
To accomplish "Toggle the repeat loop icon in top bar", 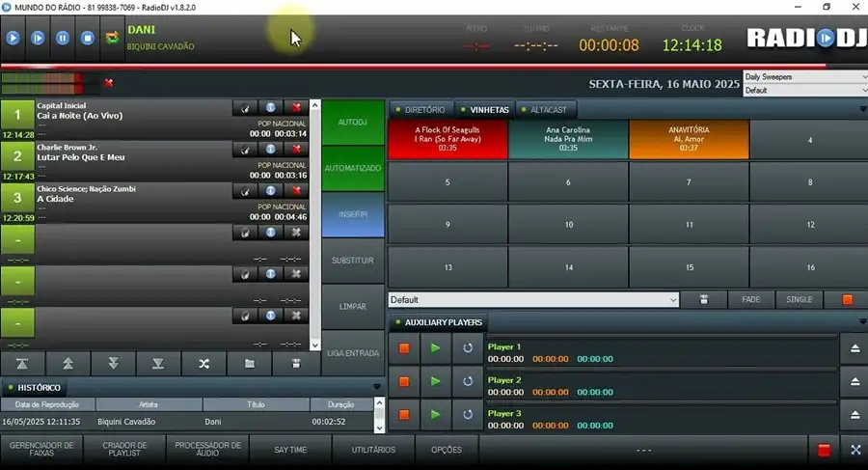I will tap(113, 38).
